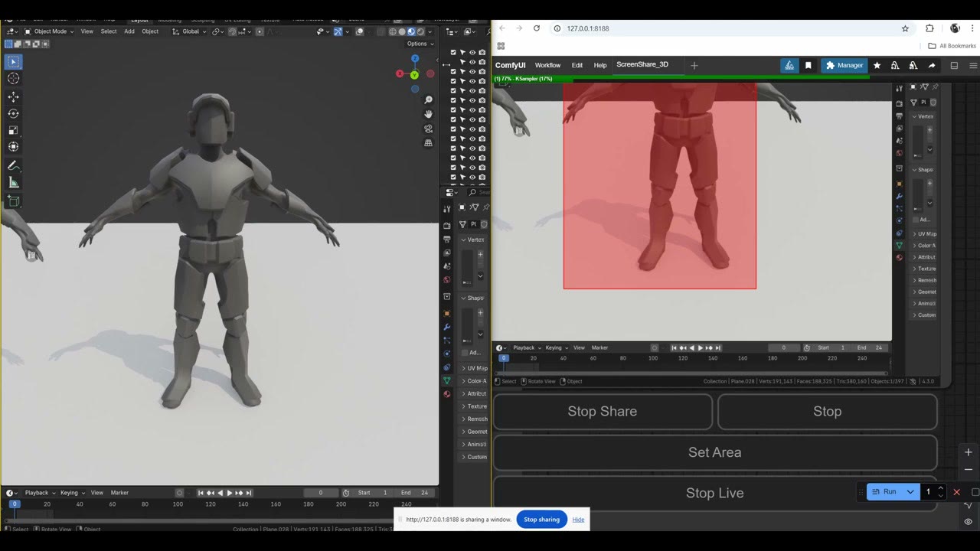Select the Add Cube tool in Blender
Viewport: 980px width, 551px height.
pyautogui.click(x=14, y=201)
